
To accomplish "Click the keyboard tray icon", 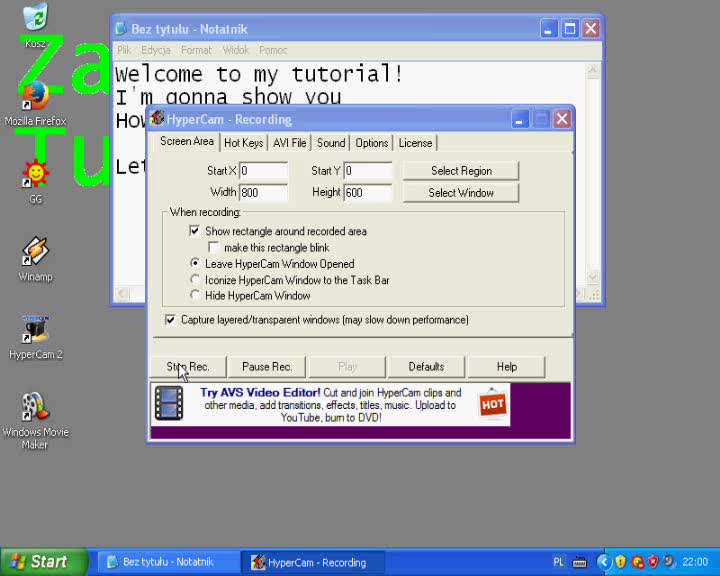I will 579,562.
